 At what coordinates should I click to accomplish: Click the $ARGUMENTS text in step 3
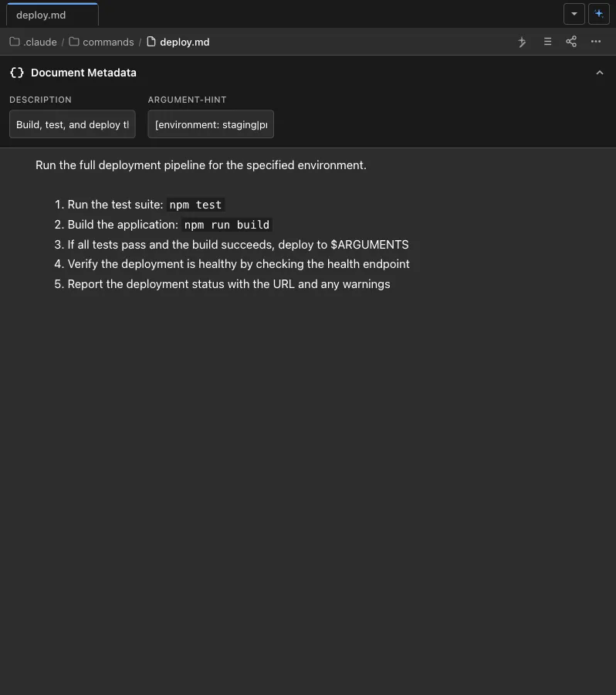[370, 245]
